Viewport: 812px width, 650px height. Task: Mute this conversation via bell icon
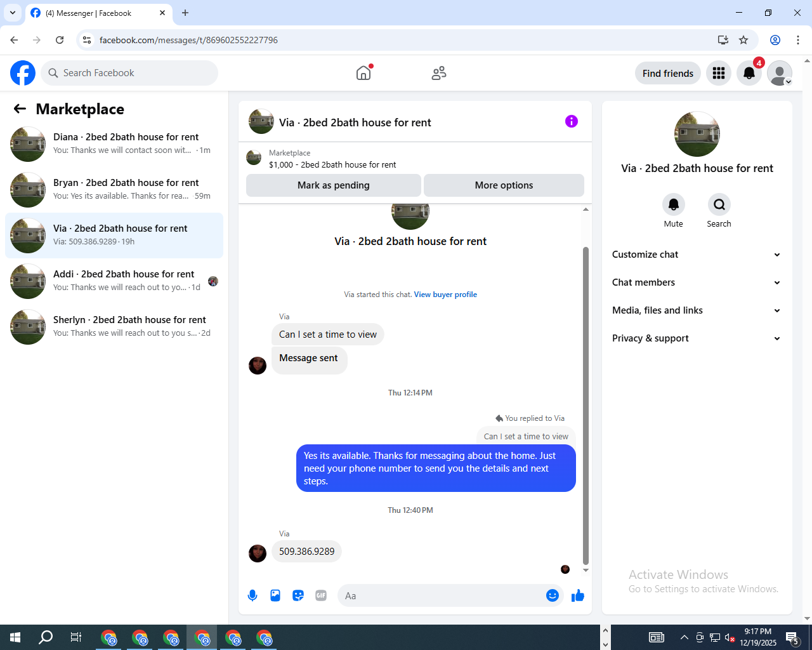pos(674,204)
